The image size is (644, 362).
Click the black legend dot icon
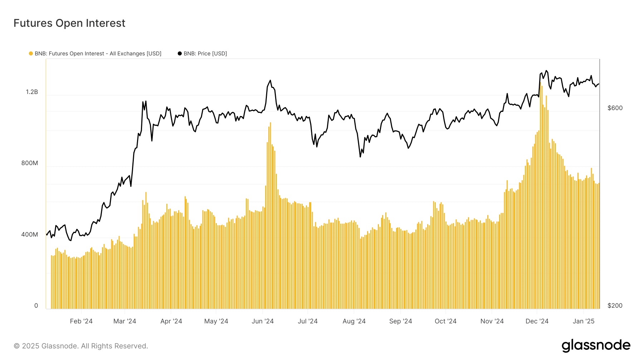pyautogui.click(x=179, y=53)
